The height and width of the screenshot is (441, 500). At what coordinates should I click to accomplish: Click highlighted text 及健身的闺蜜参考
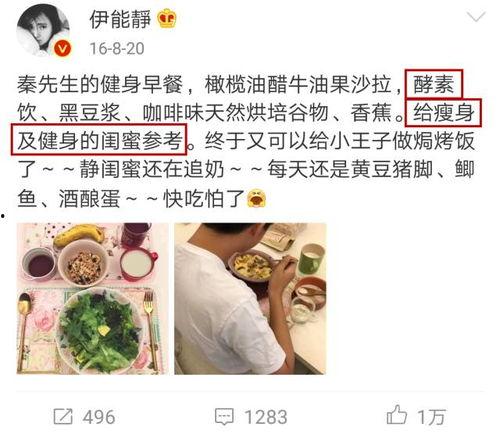point(99,140)
